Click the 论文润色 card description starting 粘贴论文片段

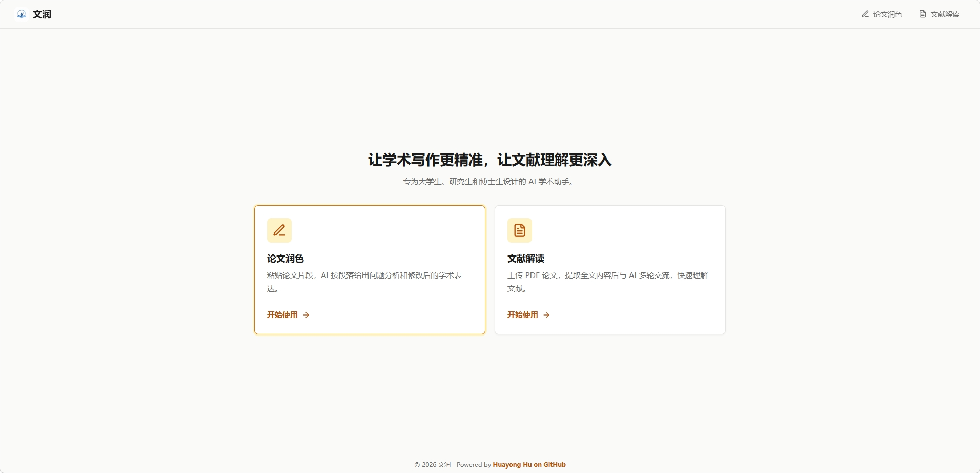click(364, 282)
